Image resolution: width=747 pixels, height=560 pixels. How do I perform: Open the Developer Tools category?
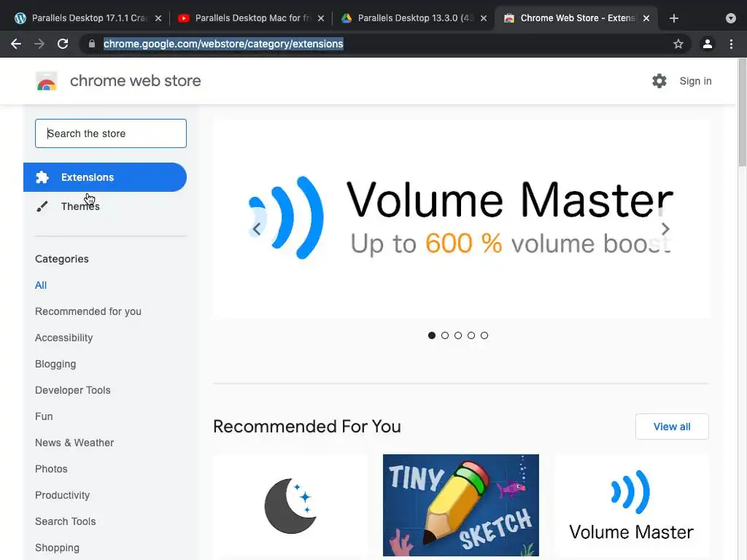(73, 390)
